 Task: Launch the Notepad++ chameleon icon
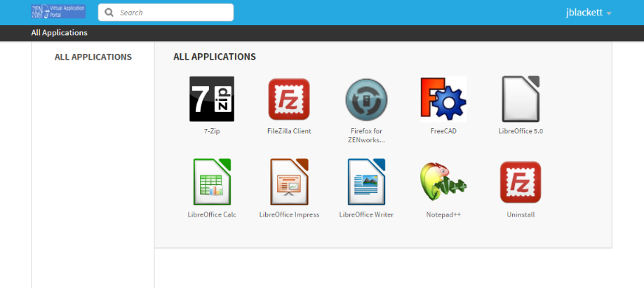pos(443,181)
